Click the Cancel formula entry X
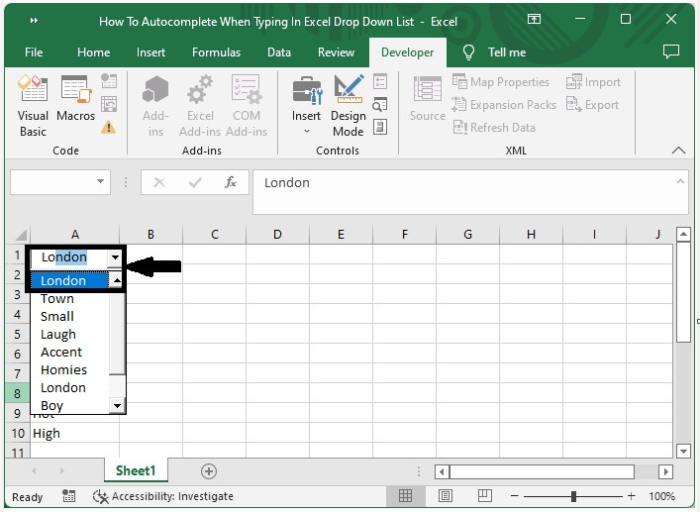Screen dimensions: 700x512 tap(159, 182)
